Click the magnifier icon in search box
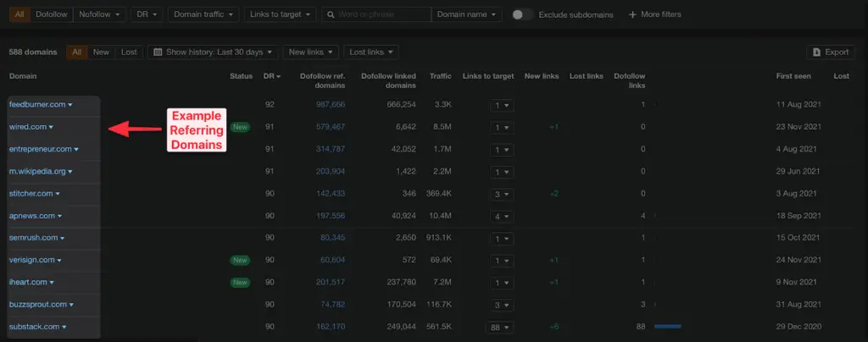 [x=330, y=14]
